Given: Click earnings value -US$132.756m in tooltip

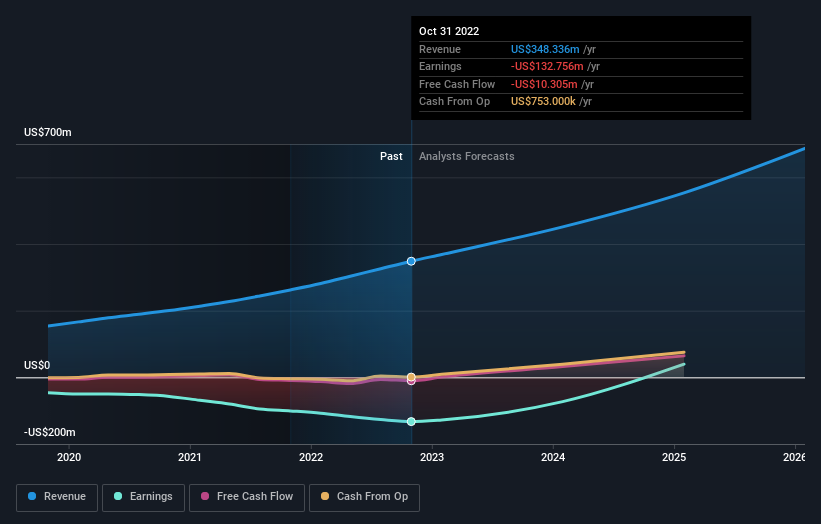Looking at the screenshot, I should point(547,66).
